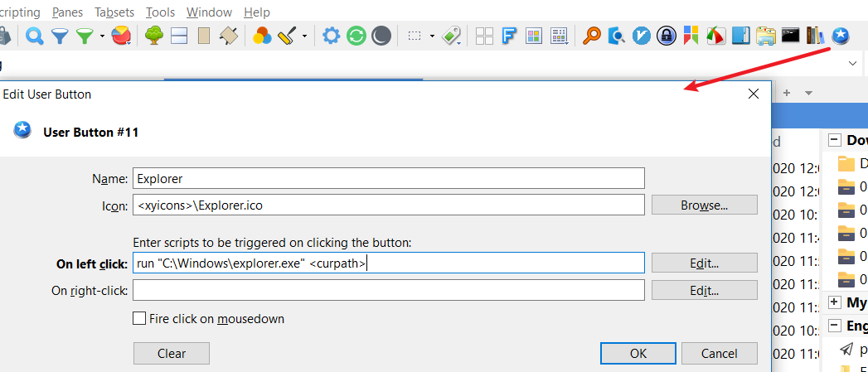The image size is (868, 372).
Task: Open the address bar dropdown chevron
Action: coord(853,63)
